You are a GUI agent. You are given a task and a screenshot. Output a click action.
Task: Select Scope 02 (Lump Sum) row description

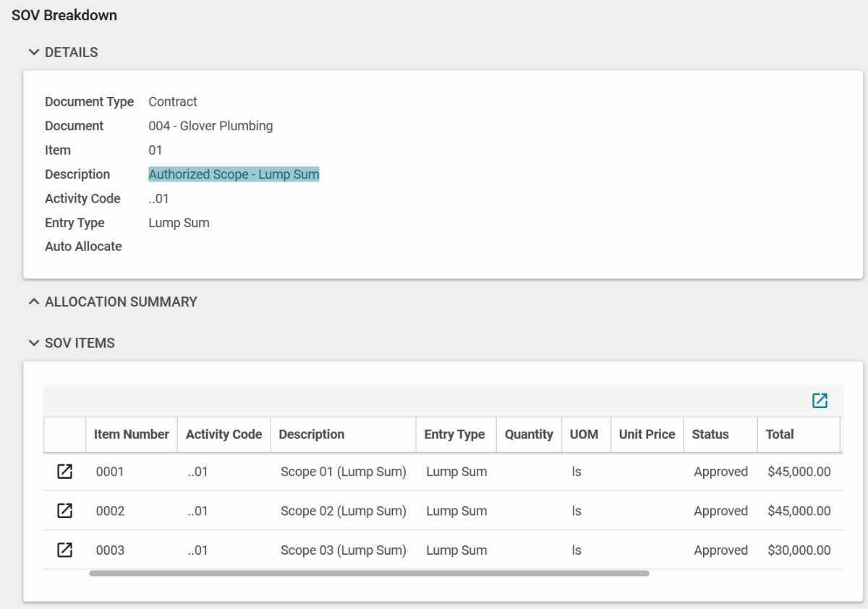(343, 511)
